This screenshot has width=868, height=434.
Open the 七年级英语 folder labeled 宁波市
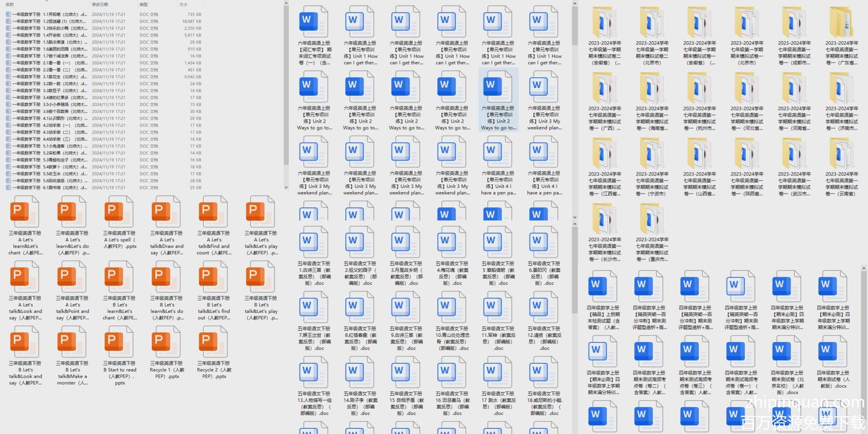[652, 154]
